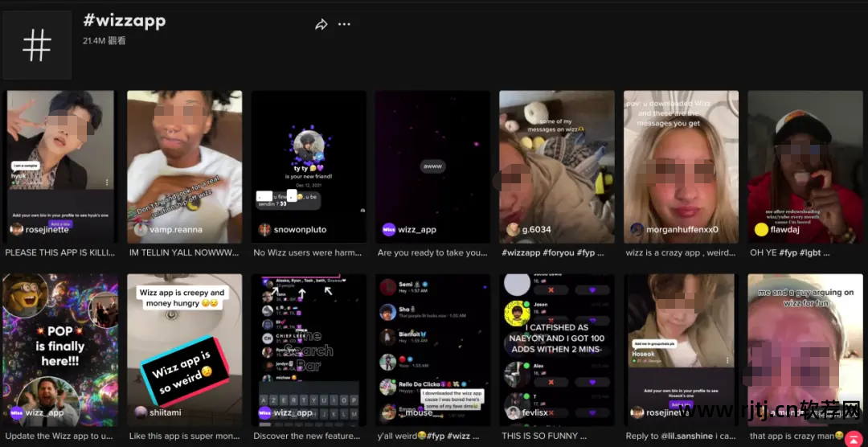Screen dimensions: 868x447
Task: Click the large hashtag symbol tile
Action: [37, 45]
